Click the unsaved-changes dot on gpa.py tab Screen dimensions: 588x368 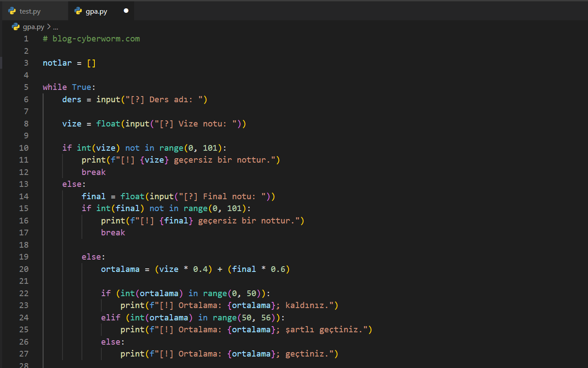pos(126,11)
